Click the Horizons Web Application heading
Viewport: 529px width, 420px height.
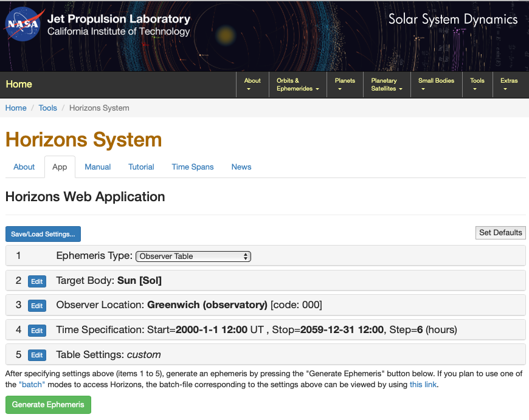pyautogui.click(x=85, y=197)
